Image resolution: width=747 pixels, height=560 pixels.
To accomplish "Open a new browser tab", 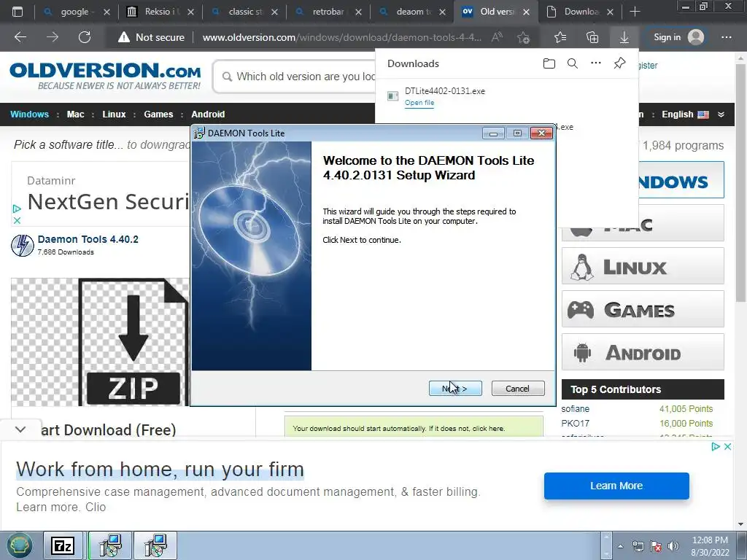I will click(x=635, y=12).
